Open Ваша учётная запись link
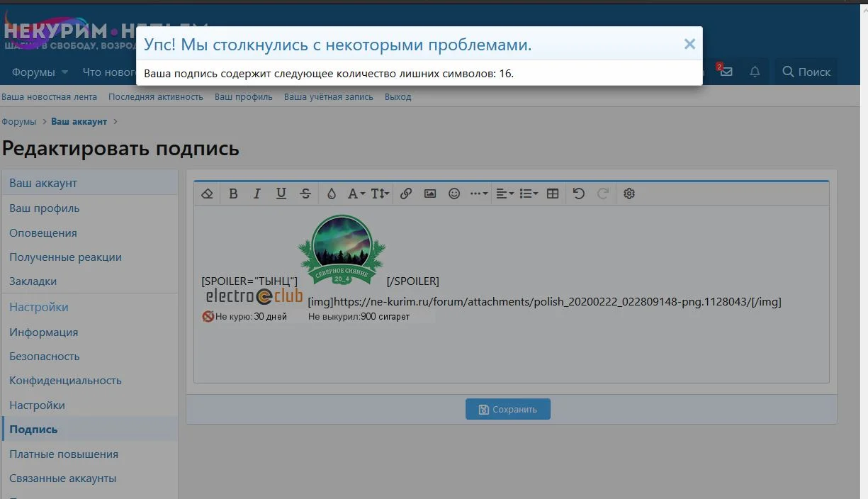The height and width of the screenshot is (499, 868). click(329, 97)
